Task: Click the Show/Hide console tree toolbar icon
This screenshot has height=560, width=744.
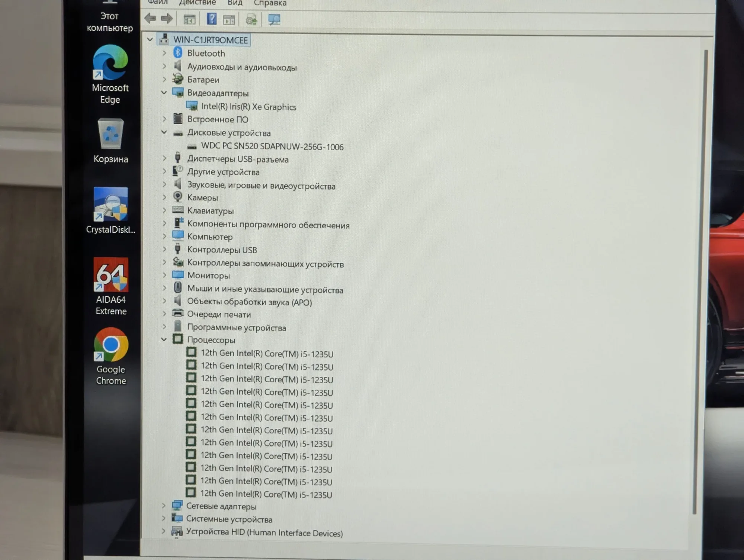Action: click(x=189, y=19)
